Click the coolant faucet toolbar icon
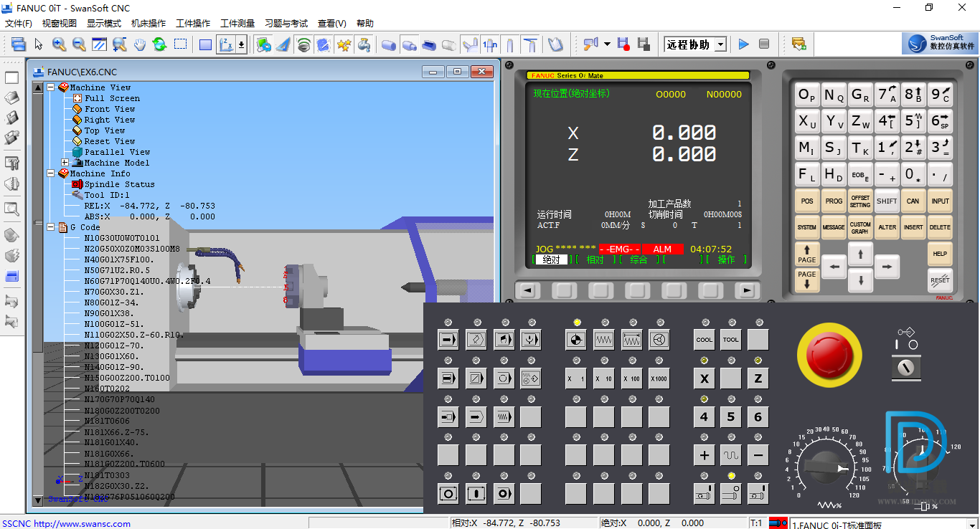This screenshot has width=980, height=529. [x=364, y=44]
